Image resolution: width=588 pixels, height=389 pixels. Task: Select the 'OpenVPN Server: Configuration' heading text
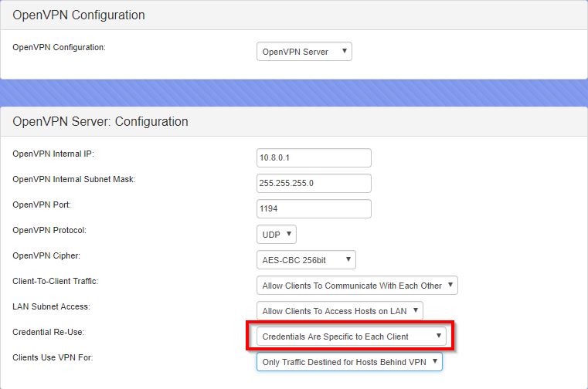coord(100,121)
